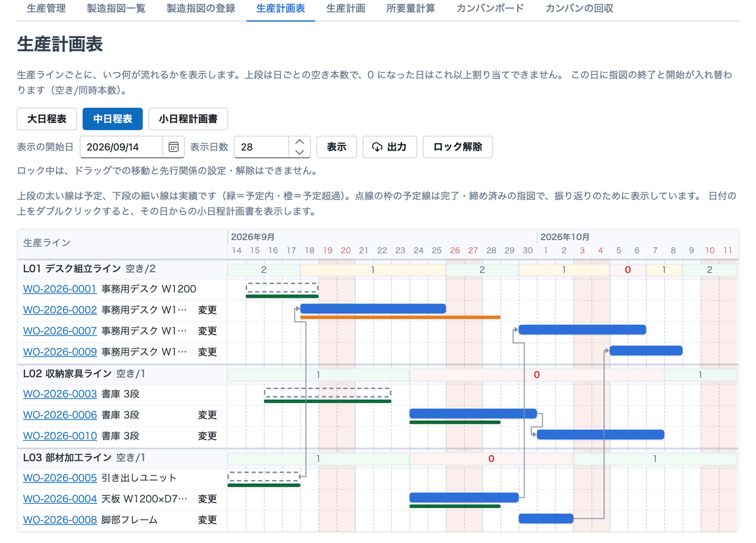756x543 pixels.
Task: Click 変更 for WO-2026-0007
Action: (207, 331)
